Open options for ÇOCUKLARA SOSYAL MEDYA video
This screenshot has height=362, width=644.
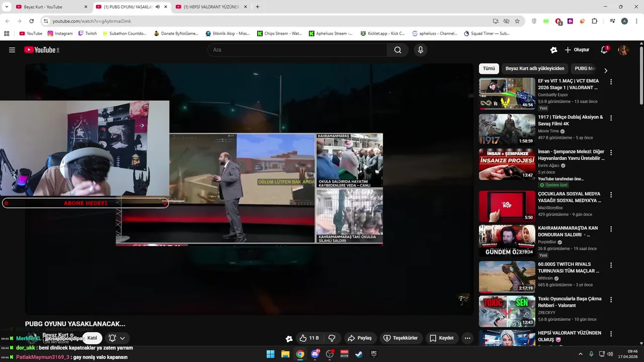pyautogui.click(x=611, y=195)
